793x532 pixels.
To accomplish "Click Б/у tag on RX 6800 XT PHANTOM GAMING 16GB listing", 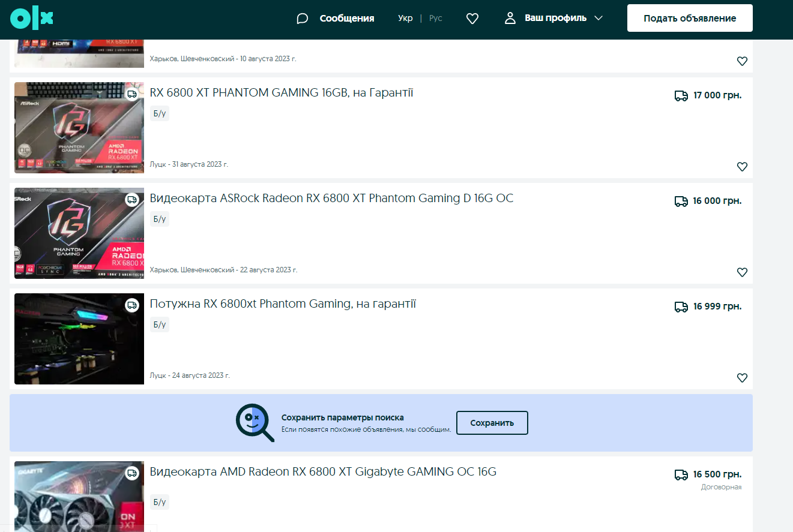I will pos(160,113).
